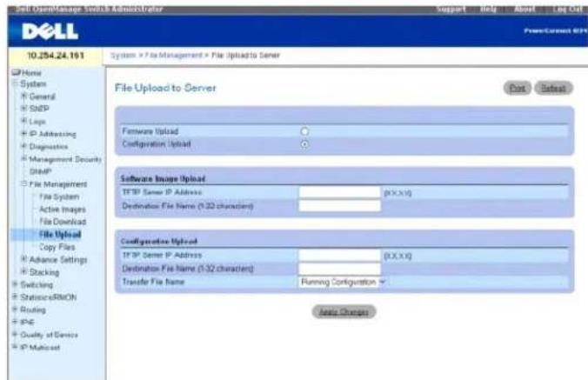Click Log Out in the top bar
Image resolution: width=588 pixels, height=380 pixels.
[x=569, y=9]
